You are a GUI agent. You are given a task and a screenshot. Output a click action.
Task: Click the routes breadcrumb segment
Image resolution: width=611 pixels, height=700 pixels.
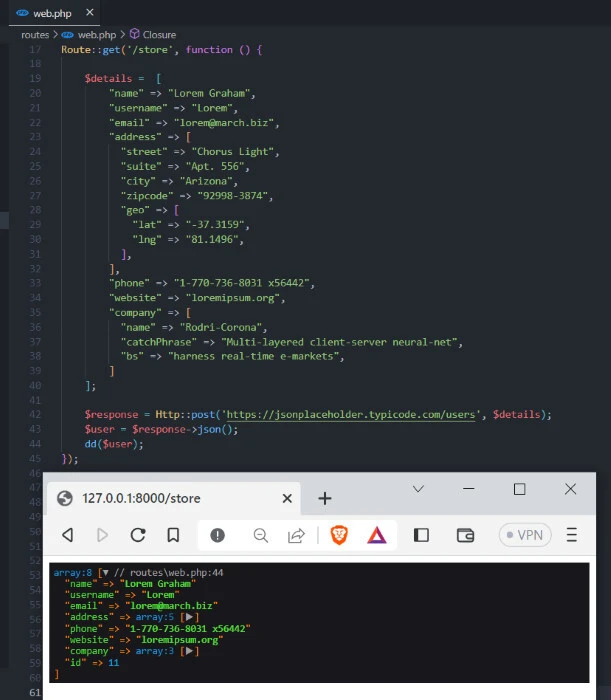pos(35,34)
